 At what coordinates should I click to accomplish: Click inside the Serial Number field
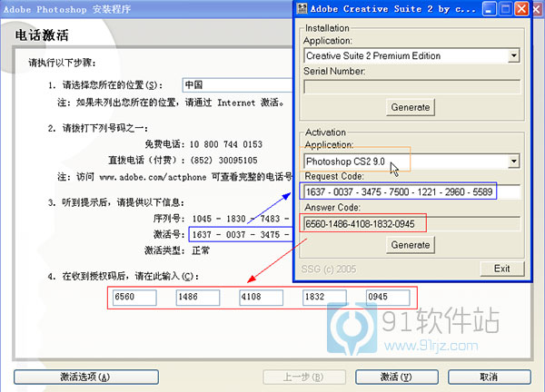pos(411,87)
